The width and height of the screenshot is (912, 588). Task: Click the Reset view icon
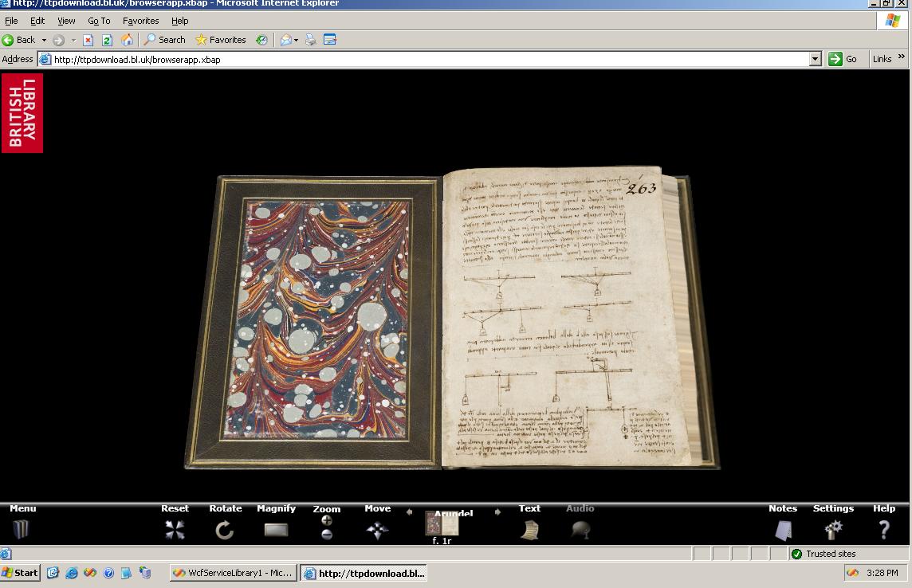click(x=175, y=529)
